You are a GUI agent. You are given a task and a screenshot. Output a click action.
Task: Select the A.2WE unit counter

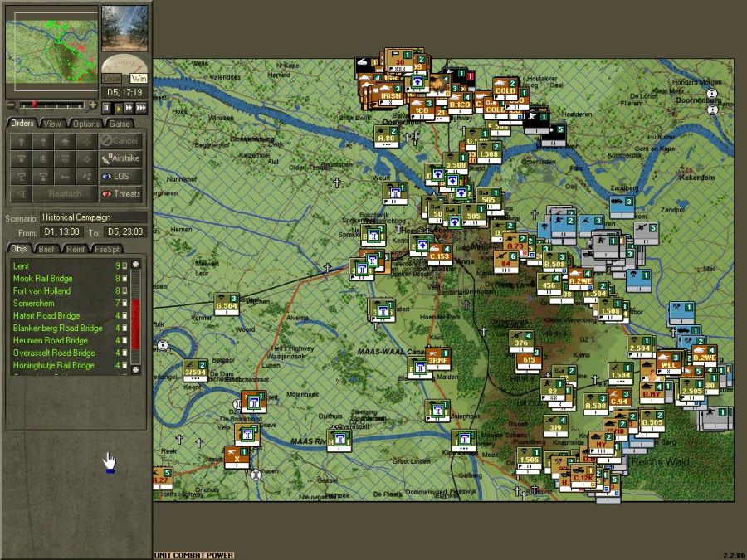click(580, 279)
